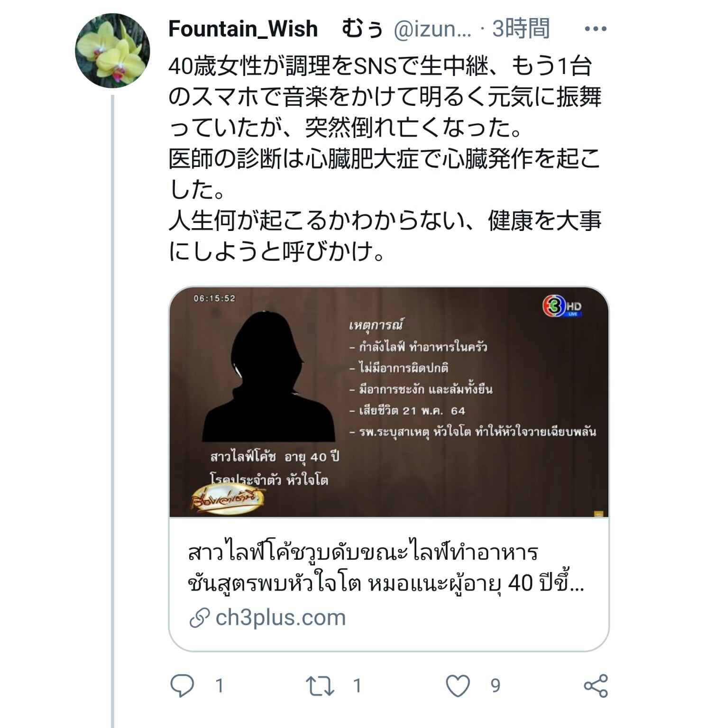Click the gold program logo in preview corner
Screen dimensions: 707x728
227,499
